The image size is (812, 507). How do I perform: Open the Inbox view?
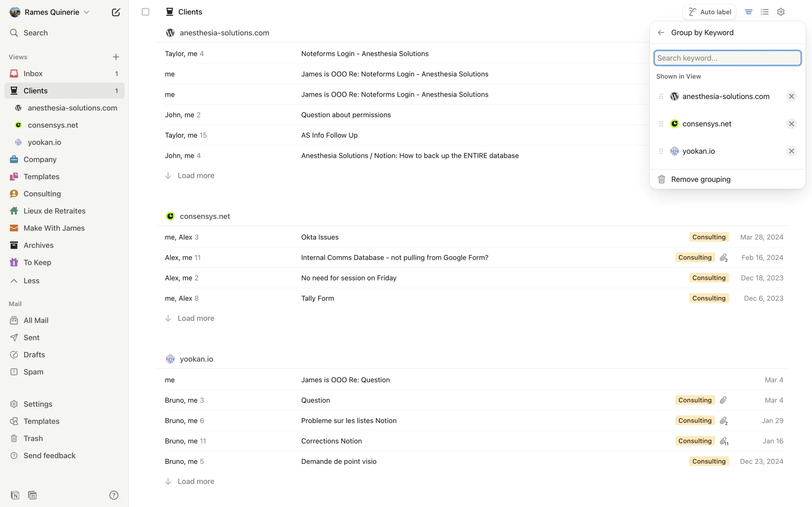[x=33, y=74]
